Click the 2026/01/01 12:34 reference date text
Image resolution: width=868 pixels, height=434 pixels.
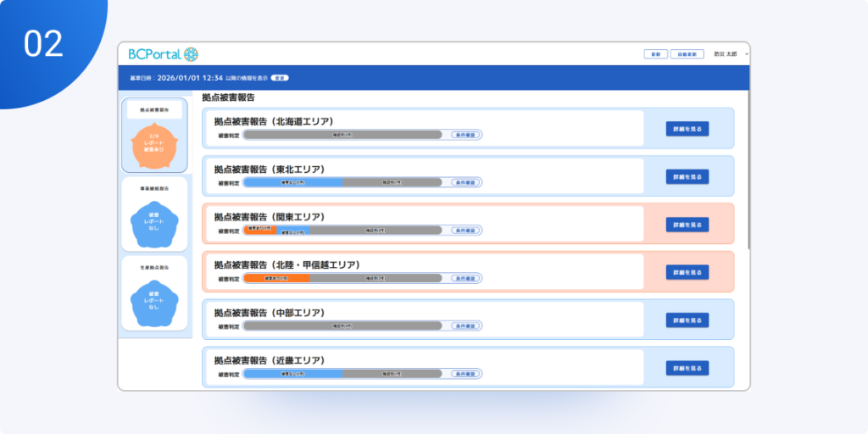[x=190, y=78]
